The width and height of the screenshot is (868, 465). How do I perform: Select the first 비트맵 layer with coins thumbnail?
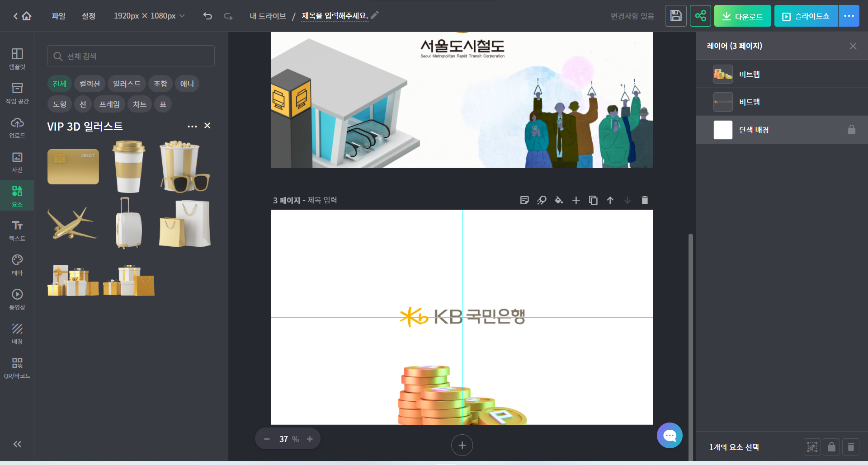point(782,74)
